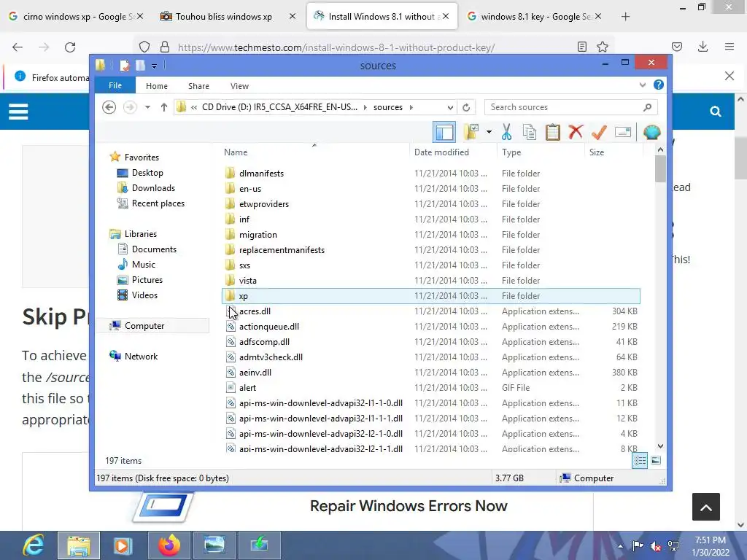Select Desktop in Favorites

(147, 173)
